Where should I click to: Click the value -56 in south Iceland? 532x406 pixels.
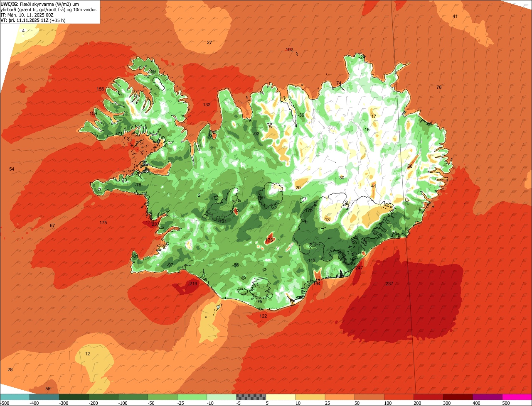pyautogui.click(x=236, y=265)
